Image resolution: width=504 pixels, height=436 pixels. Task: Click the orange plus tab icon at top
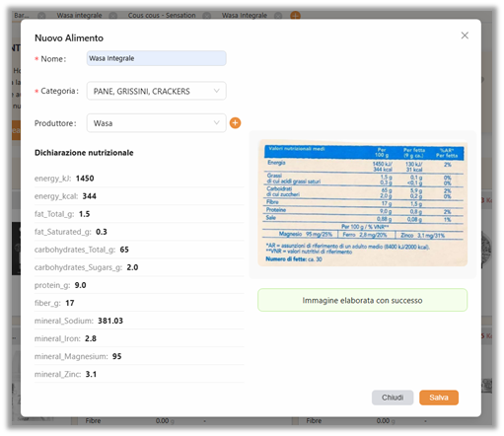295,16
